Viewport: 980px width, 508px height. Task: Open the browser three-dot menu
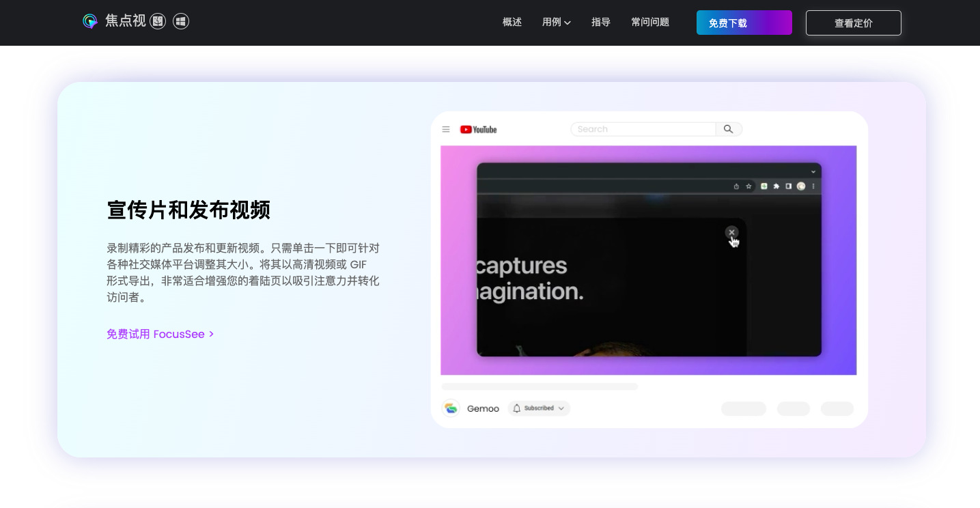813,186
